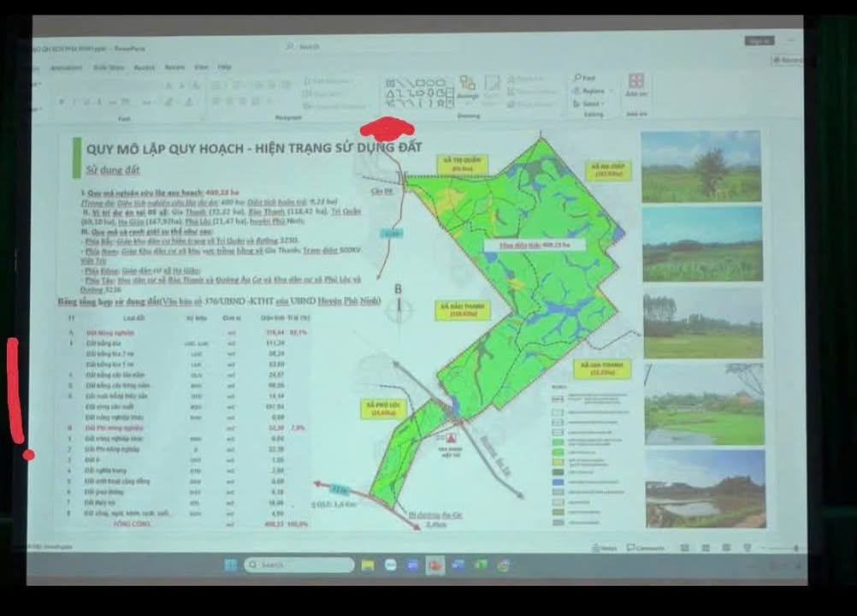Click the Sign in button
The image size is (857, 616).
click(x=758, y=40)
